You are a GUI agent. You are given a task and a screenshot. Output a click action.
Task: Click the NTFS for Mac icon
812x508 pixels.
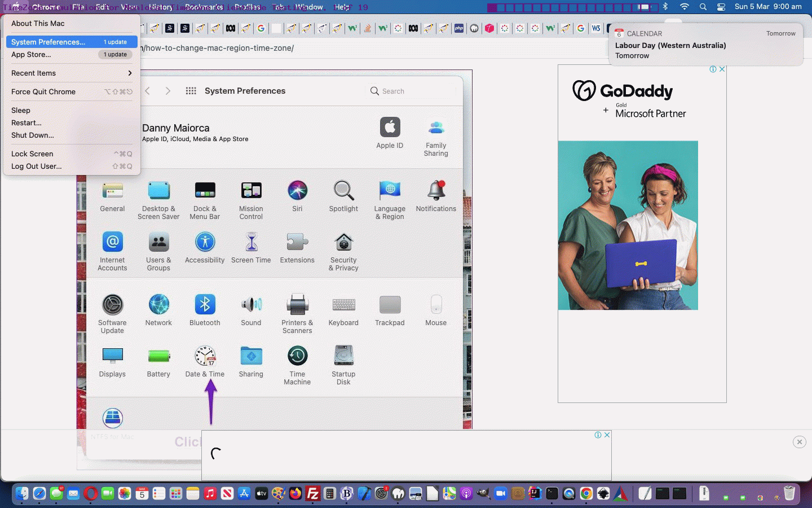coord(112,418)
